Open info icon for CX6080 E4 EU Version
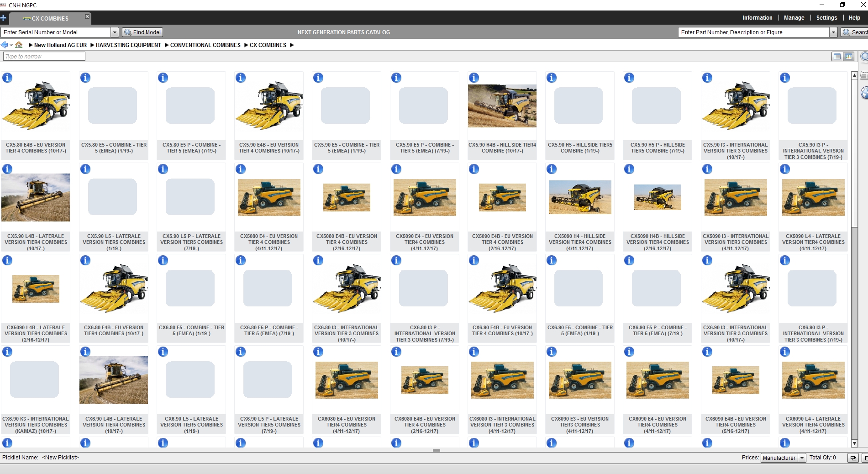Image resolution: width=868 pixels, height=474 pixels. [x=318, y=352]
